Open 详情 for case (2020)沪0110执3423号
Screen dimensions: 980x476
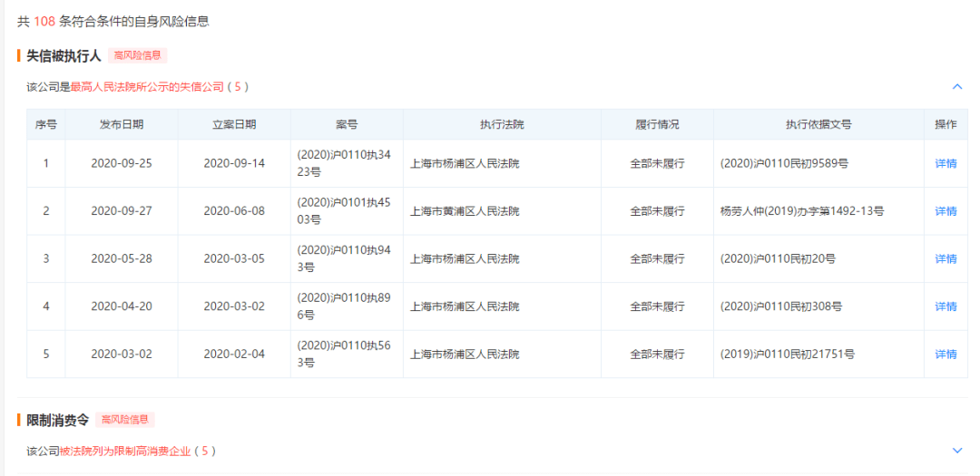pos(946,164)
